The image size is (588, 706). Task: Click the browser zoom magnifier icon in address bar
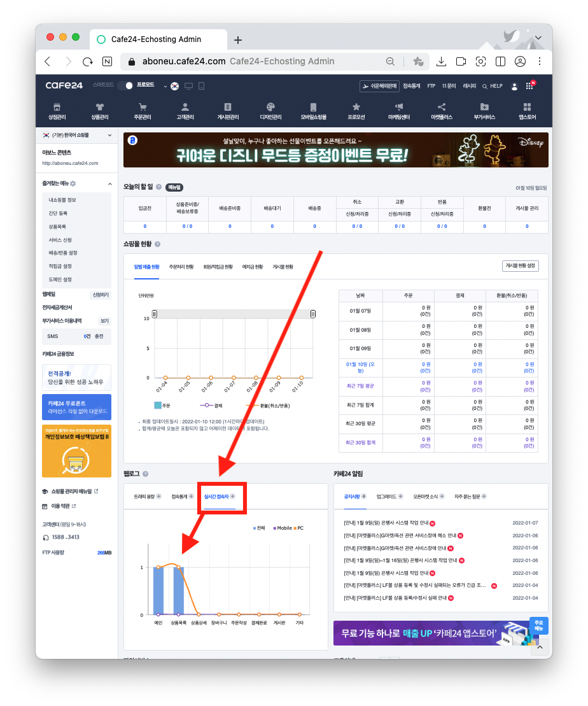tap(390, 62)
